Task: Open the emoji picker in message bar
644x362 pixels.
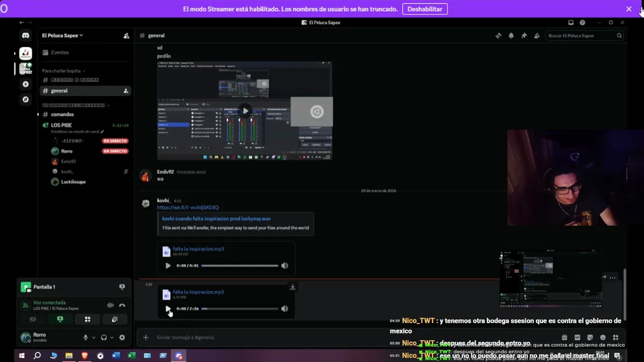Action: coord(603,337)
